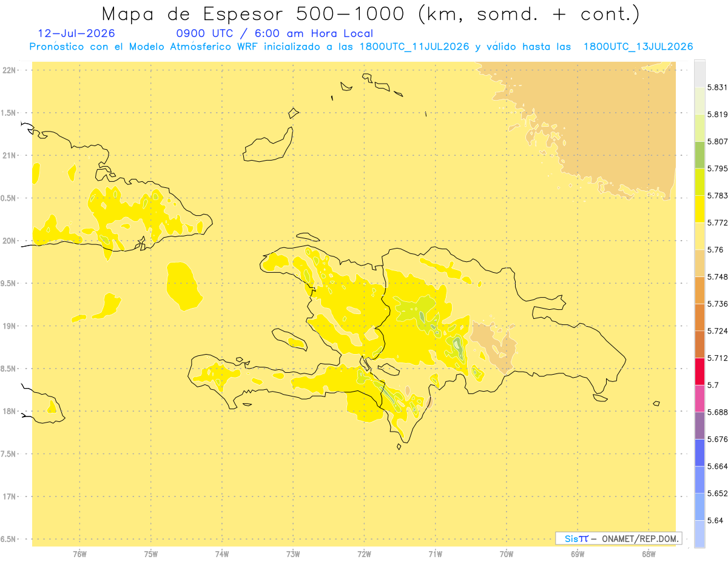Click the legend value '5.76'
This screenshot has height=562, width=728.
click(715, 250)
